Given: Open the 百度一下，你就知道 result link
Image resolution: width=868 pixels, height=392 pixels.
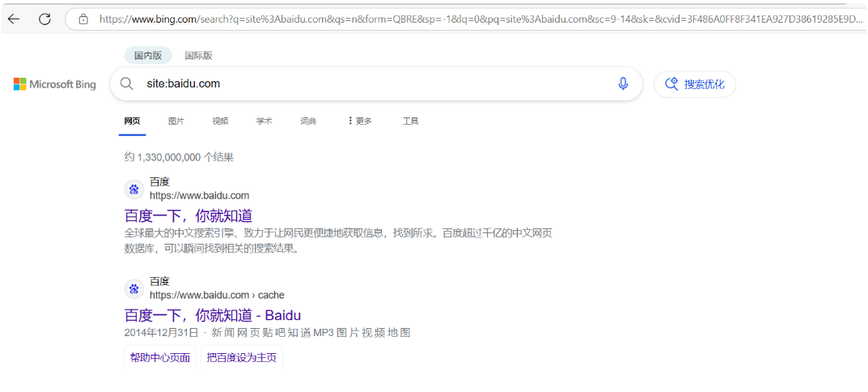Looking at the screenshot, I should pyautogui.click(x=188, y=215).
